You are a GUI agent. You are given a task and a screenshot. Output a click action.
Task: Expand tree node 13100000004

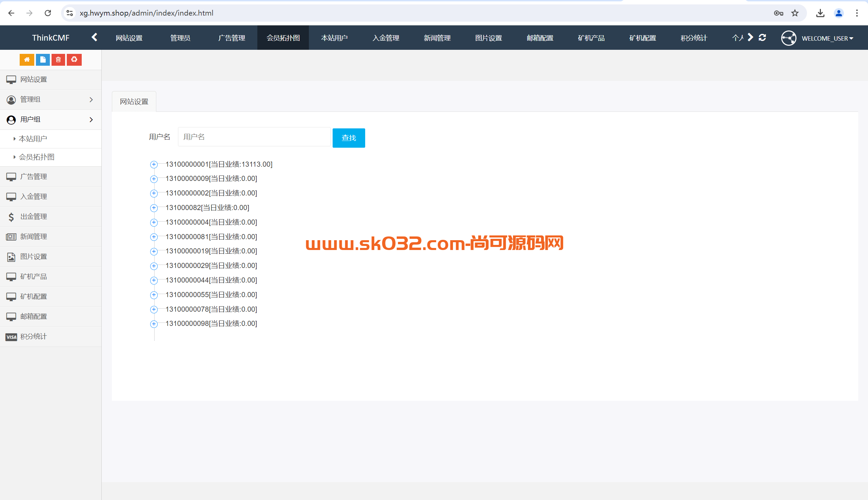154,223
